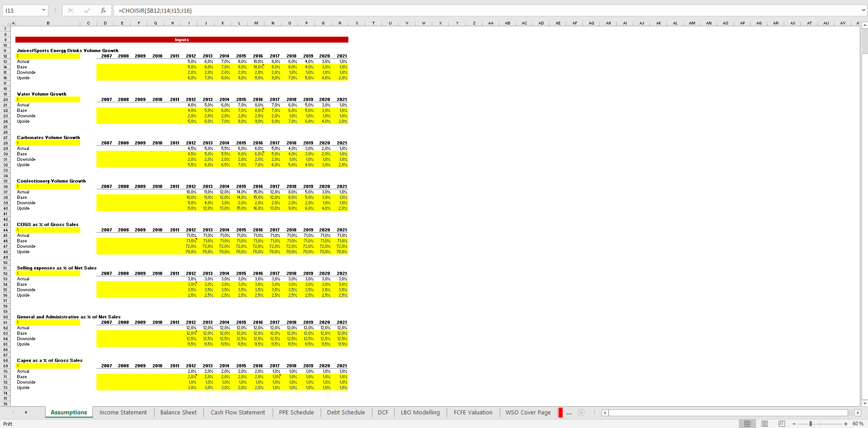
Task: Open the DCF sheet tab
Action: point(383,413)
